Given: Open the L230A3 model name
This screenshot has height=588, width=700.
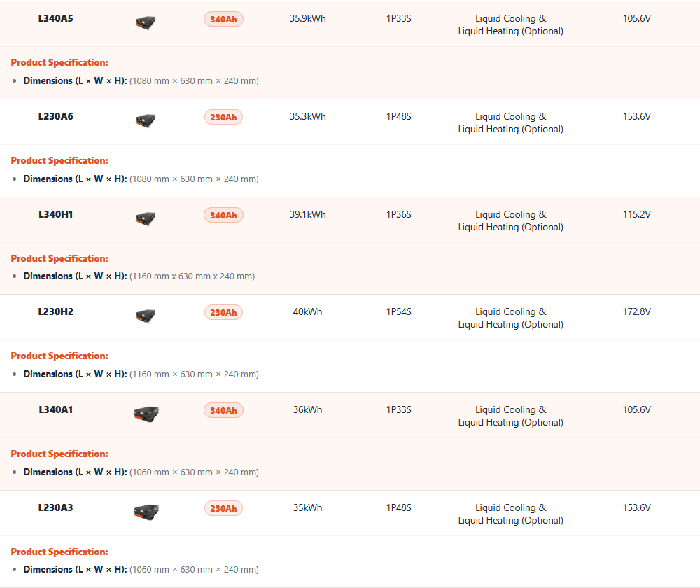Looking at the screenshot, I should click(x=56, y=507).
